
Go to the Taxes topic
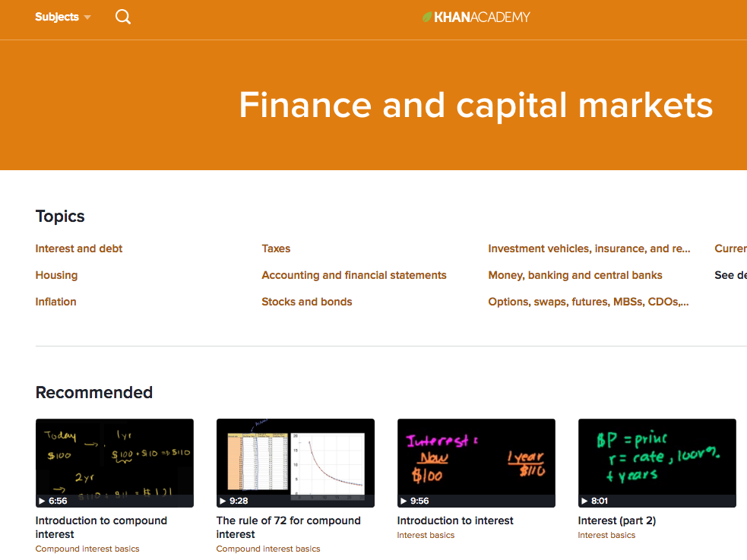(276, 248)
